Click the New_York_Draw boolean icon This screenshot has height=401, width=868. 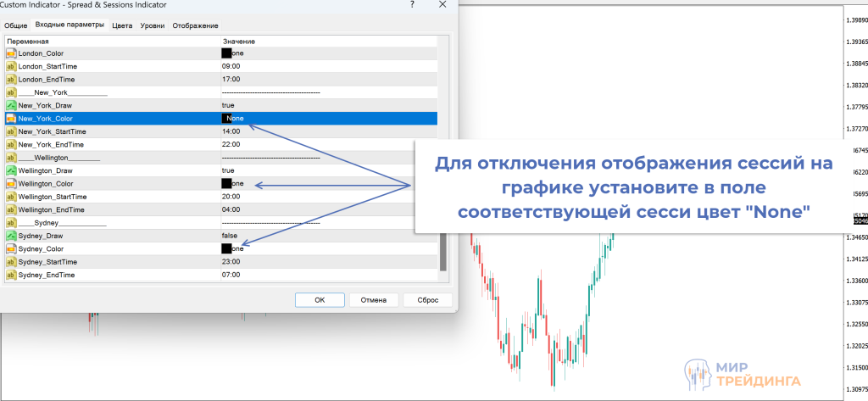11,105
